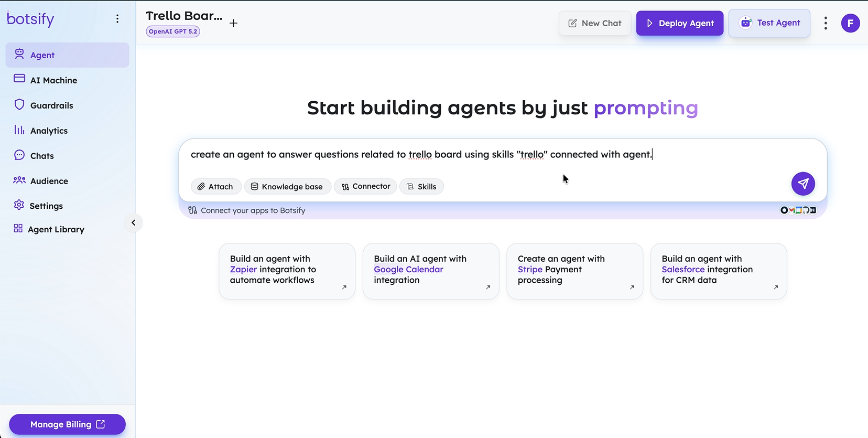Click the botsify logo

click(30, 19)
